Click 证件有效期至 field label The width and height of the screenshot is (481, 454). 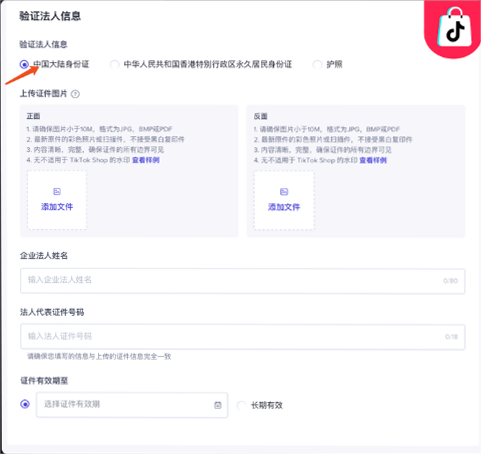coord(44,380)
